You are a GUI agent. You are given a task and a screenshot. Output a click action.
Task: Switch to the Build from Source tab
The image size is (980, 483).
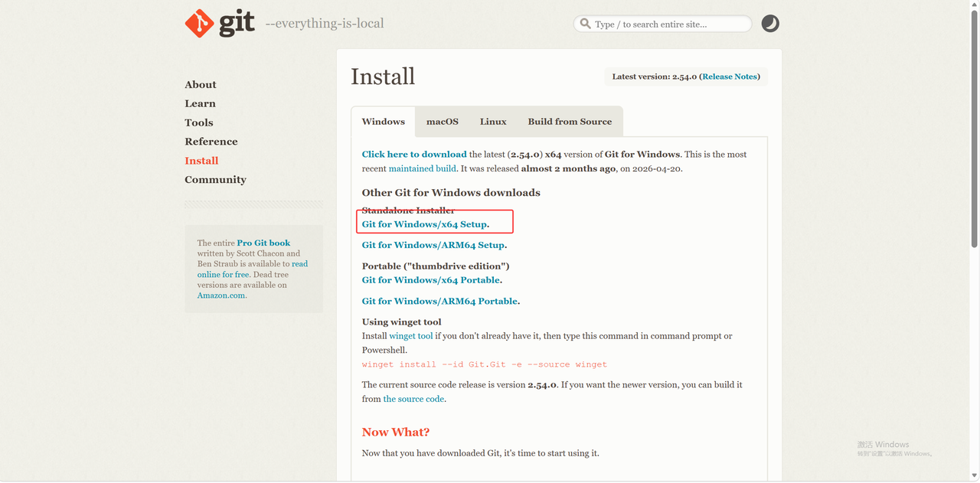point(570,122)
